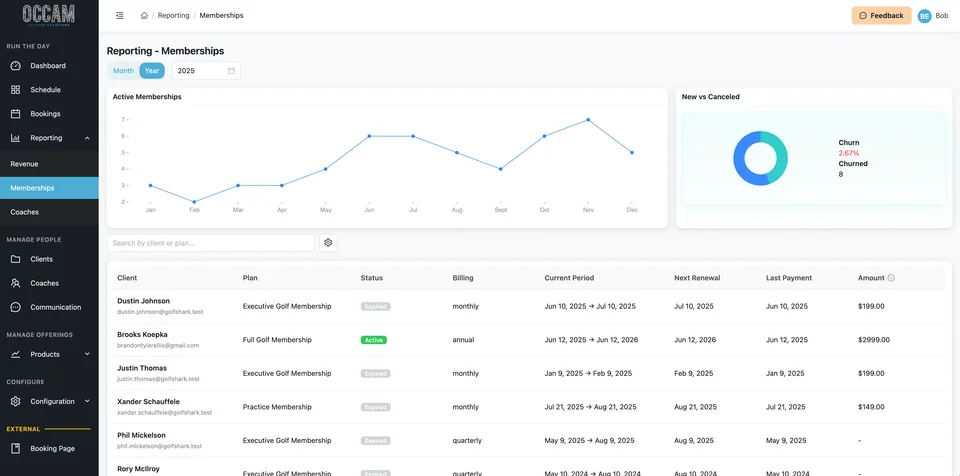Click the Products line chart icon

pos(16,354)
